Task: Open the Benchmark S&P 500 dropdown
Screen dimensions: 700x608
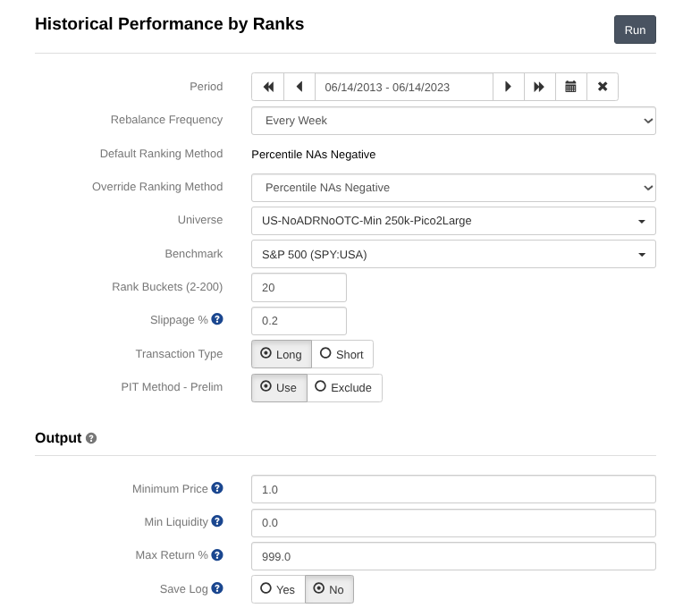Action: pos(453,254)
